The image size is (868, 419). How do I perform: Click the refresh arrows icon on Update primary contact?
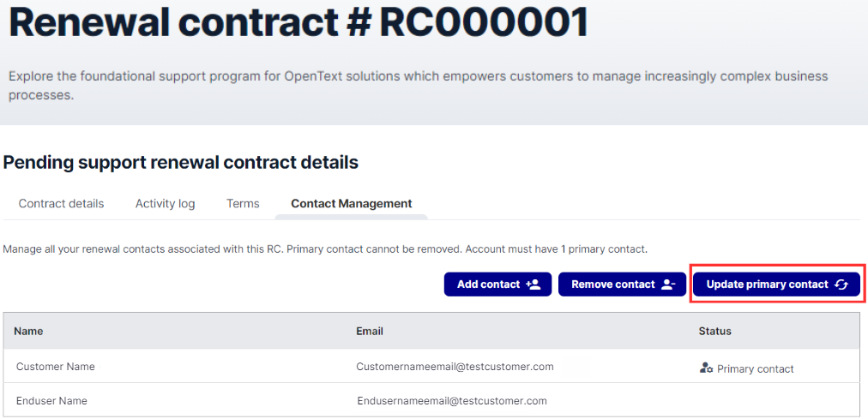(x=841, y=284)
